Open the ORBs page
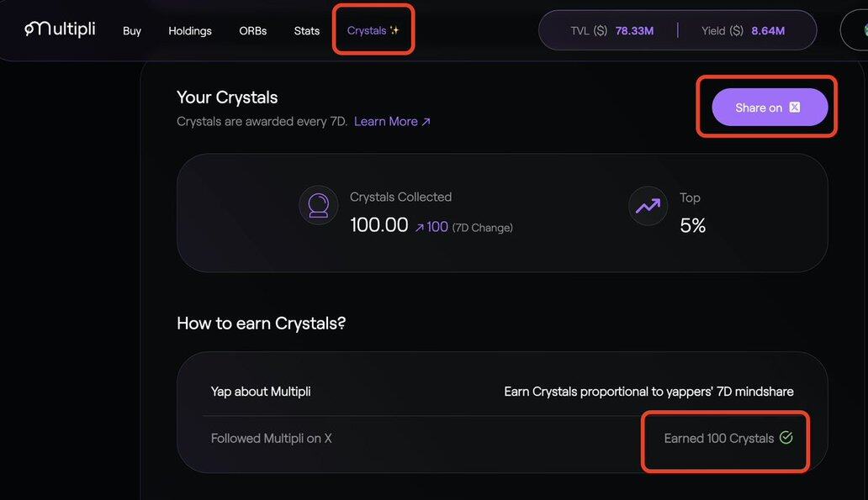This screenshot has height=500, width=868. click(x=252, y=31)
